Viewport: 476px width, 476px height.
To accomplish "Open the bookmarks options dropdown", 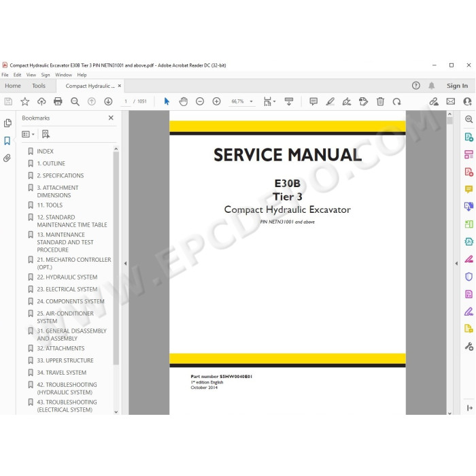I will click(x=28, y=134).
